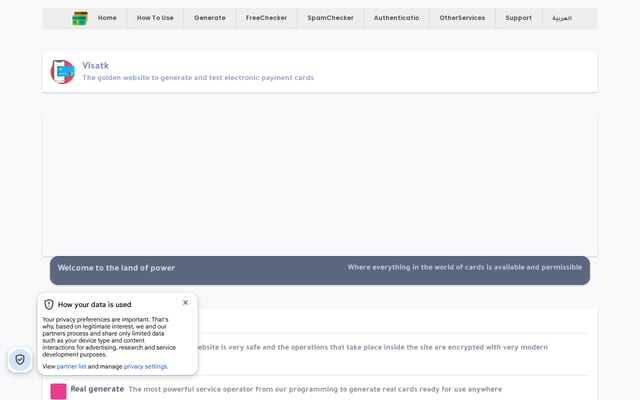
Task: Switch language to Arabic (العربية)
Action: coord(562,18)
